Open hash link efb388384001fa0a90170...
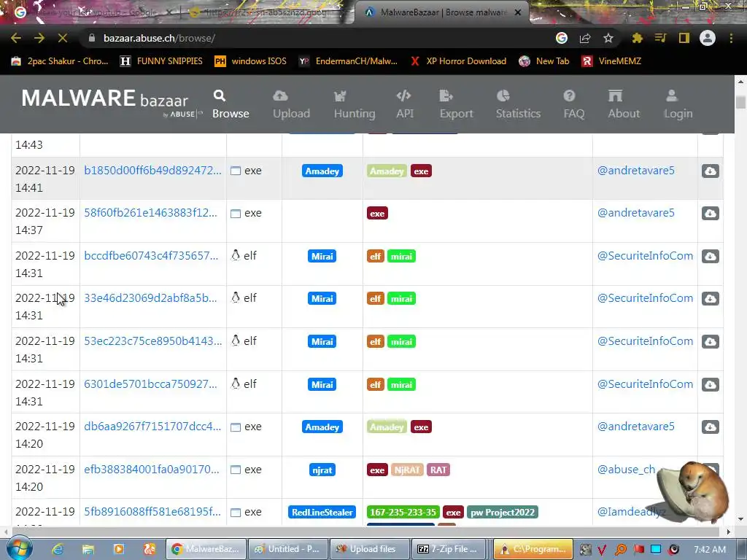 pyautogui.click(x=152, y=470)
